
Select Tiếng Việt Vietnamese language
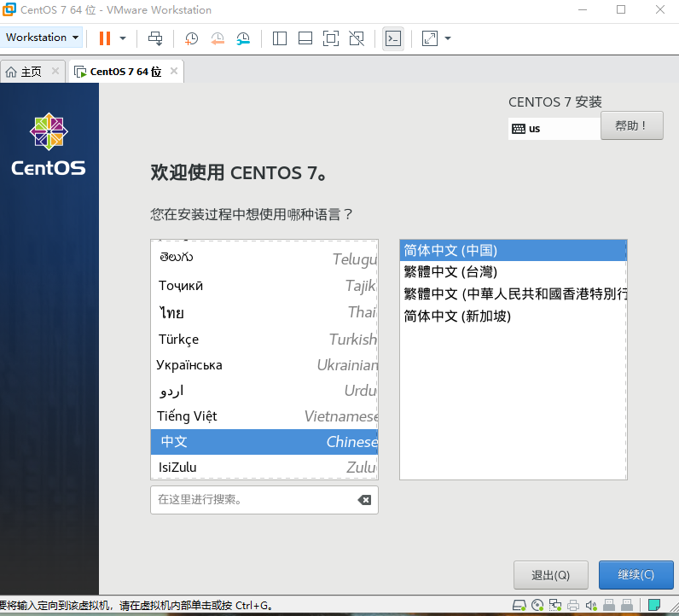click(264, 416)
